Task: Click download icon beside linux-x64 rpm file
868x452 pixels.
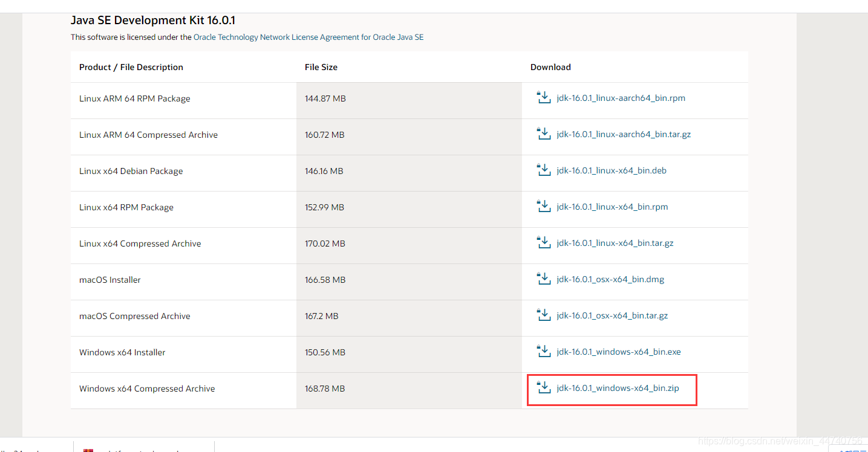Action: 544,206
